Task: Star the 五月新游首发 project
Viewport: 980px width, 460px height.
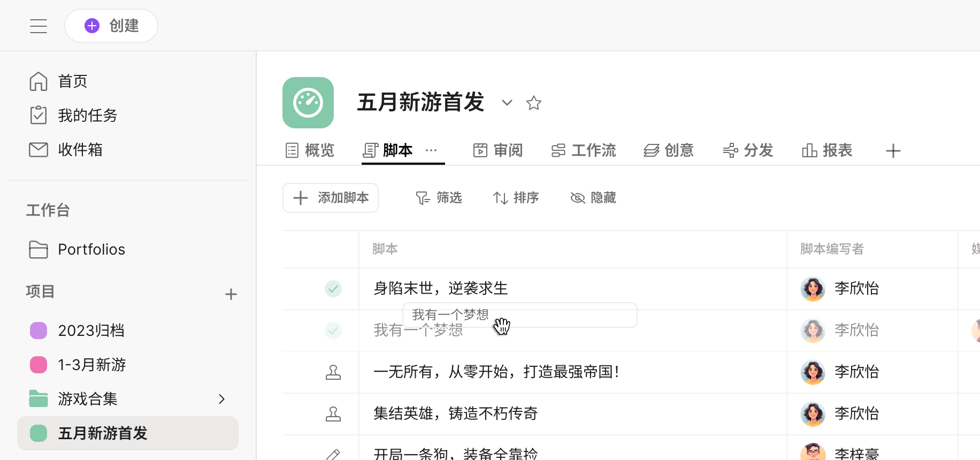Action: [x=533, y=103]
